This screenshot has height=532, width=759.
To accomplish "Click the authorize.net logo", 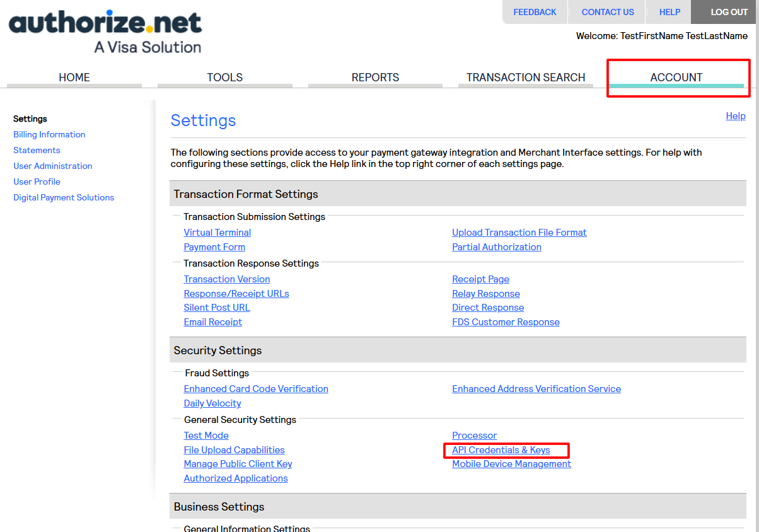I will (x=105, y=31).
